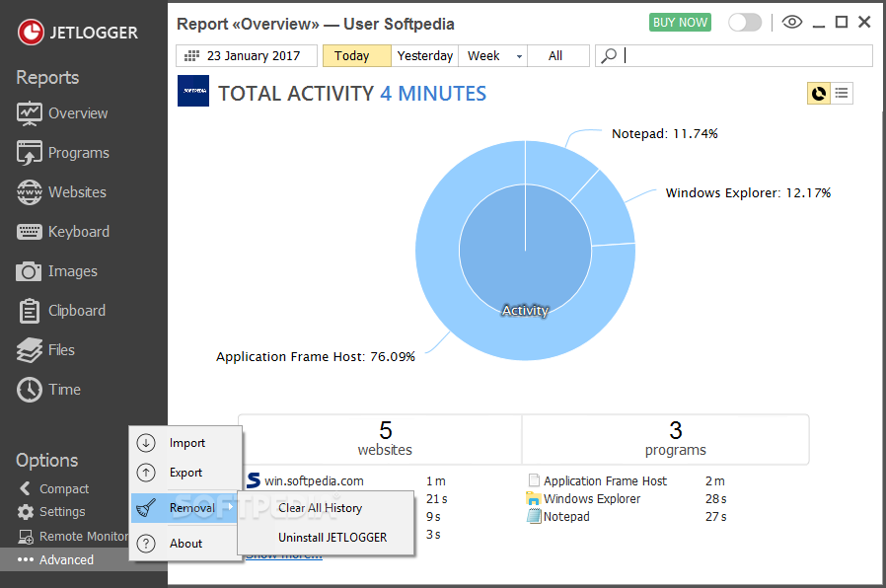
Task: Open the 5 websites summary card
Action: tap(380, 439)
